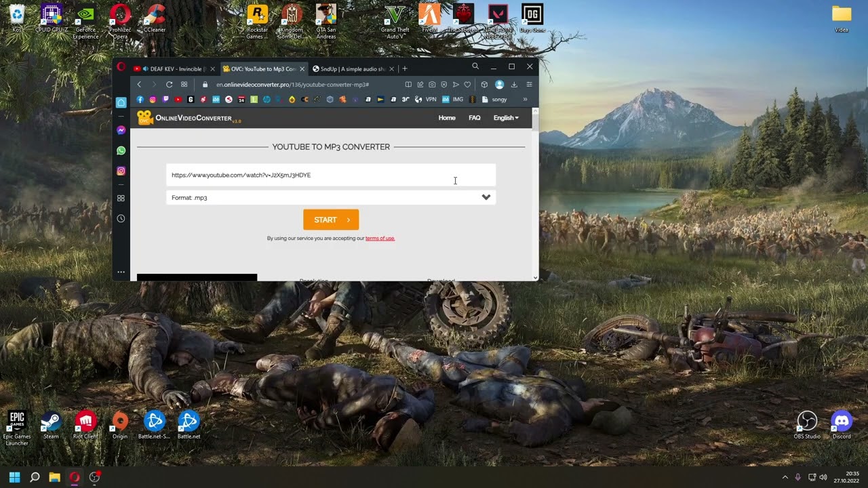868x488 pixels.
Task: Open the IMG bookmark
Action: [x=454, y=100]
